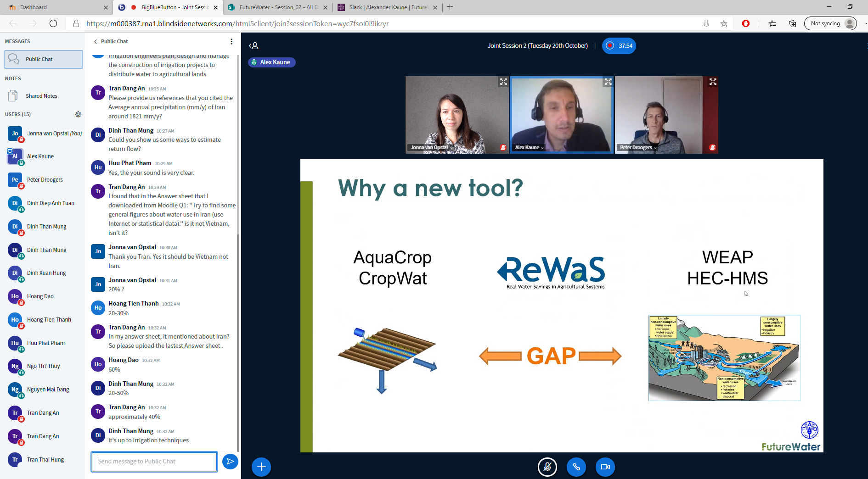Click the Not syncing profile button

click(830, 23)
